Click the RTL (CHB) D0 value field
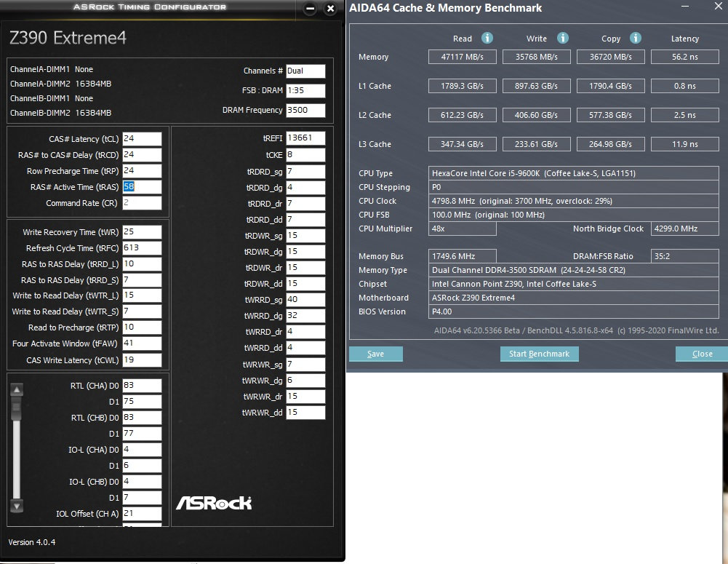This screenshot has height=564, width=728. (x=142, y=418)
